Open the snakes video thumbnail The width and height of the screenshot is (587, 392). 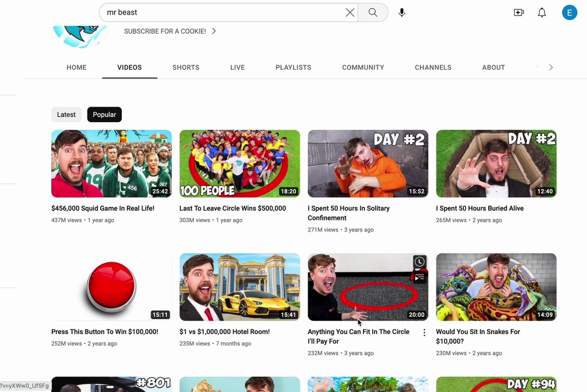[496, 287]
